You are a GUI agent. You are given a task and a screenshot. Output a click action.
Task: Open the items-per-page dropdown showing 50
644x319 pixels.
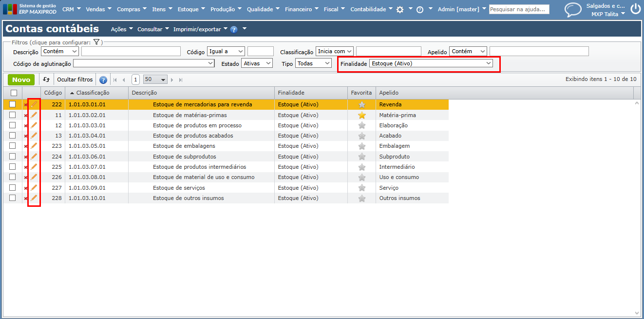click(x=155, y=80)
